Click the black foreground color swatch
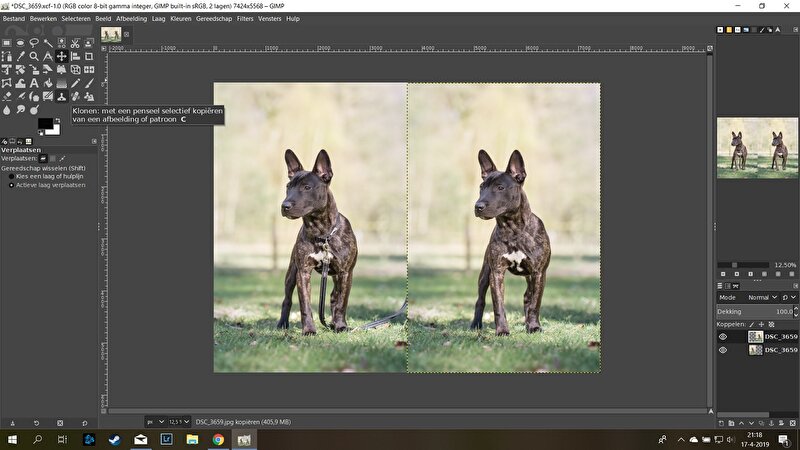800x450 pixels. point(45,123)
